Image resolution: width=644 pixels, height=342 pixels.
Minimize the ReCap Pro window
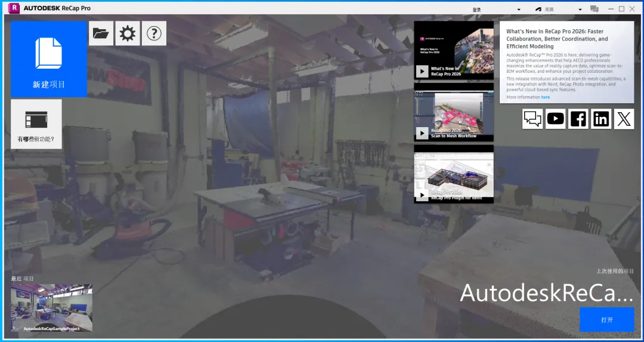click(x=611, y=8)
